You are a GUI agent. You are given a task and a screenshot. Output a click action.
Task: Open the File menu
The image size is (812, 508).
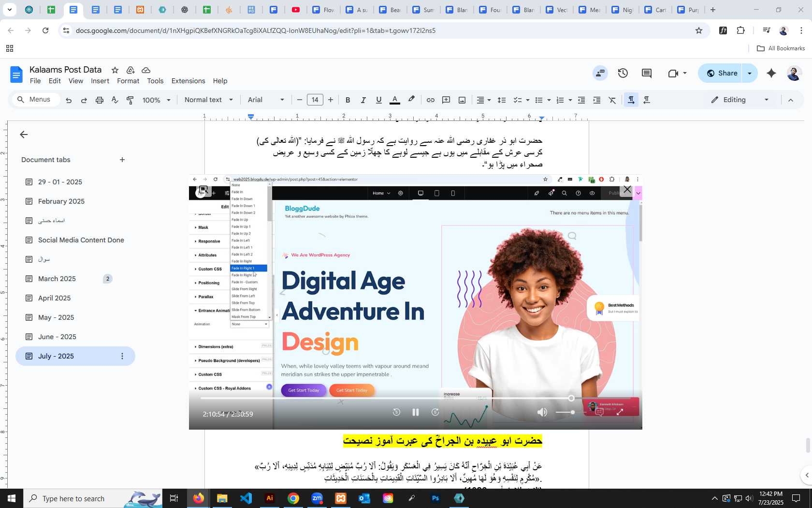point(35,81)
